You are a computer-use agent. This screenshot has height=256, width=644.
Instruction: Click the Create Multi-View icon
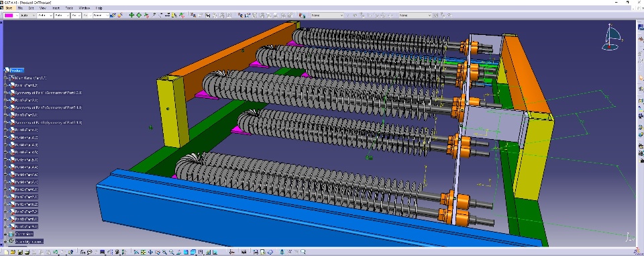click(186, 252)
